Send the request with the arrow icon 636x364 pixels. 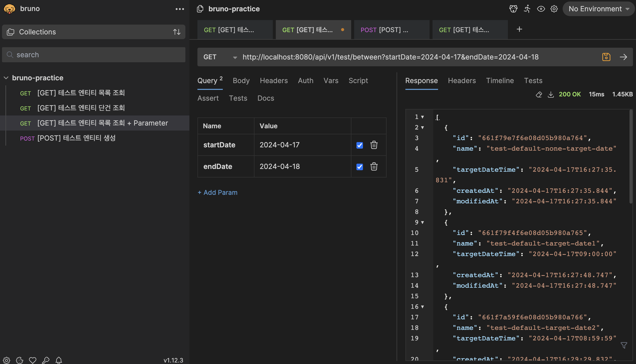click(623, 57)
